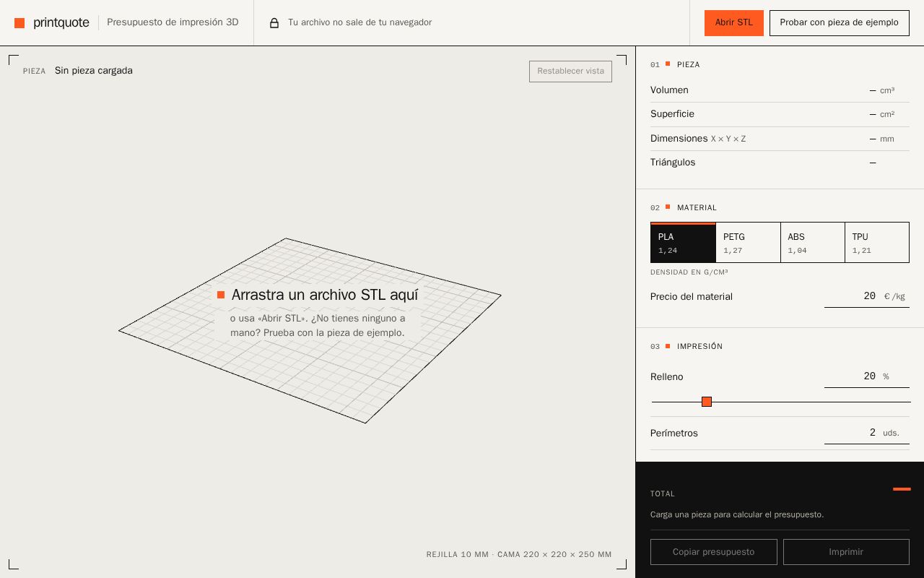This screenshot has width=924, height=578.
Task: Click the padlock privacy icon
Action: tap(274, 23)
